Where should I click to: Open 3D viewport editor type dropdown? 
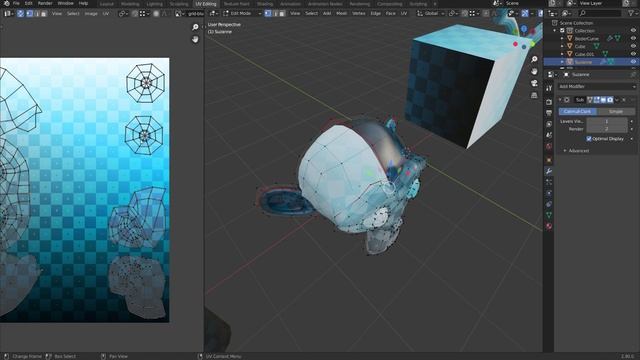[213, 13]
